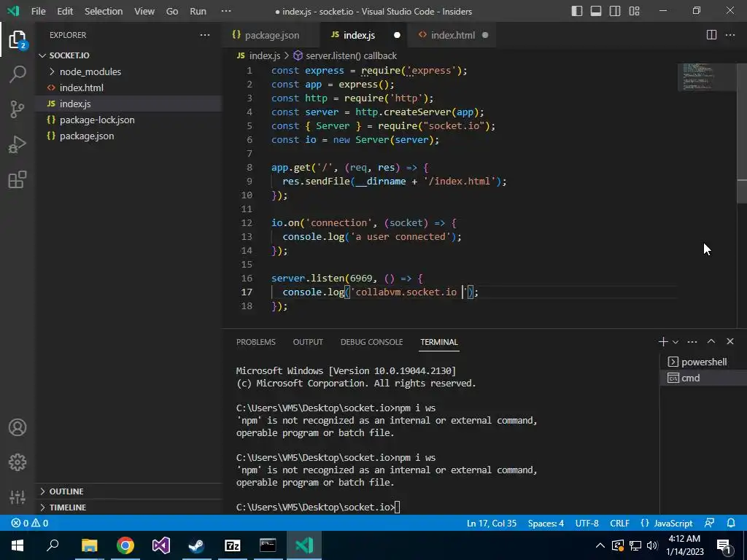This screenshot has height=560, width=747.
Task: Open Chrome from the taskbar
Action: [125, 545]
